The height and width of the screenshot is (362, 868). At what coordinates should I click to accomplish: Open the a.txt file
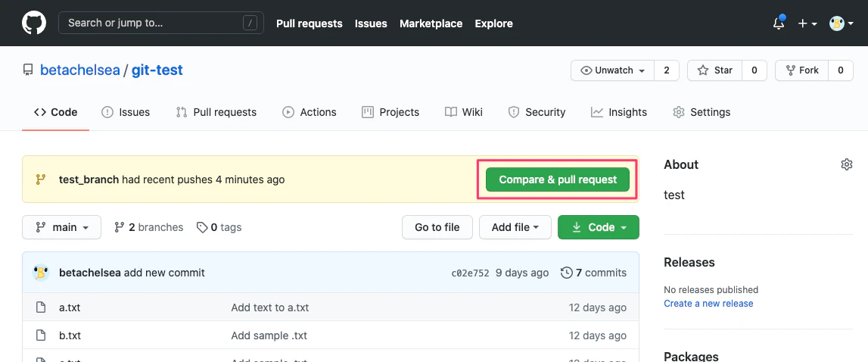70,307
